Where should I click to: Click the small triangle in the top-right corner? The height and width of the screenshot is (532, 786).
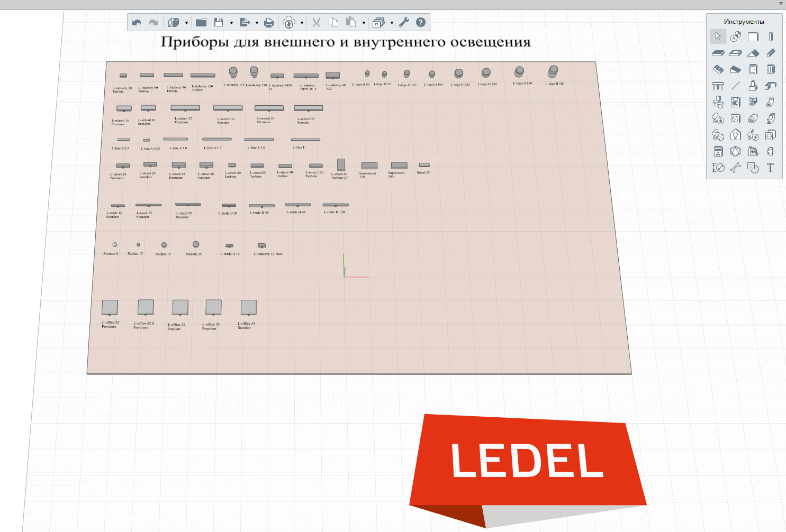[781, 4]
